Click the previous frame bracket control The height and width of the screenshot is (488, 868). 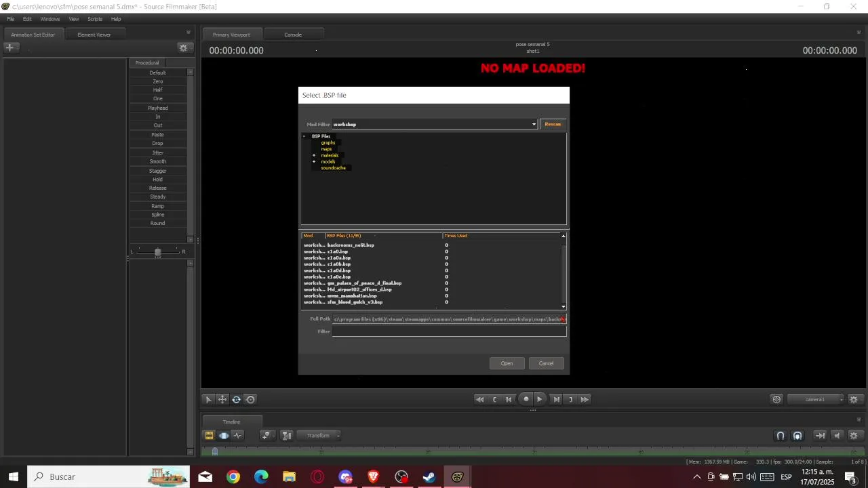494,399
